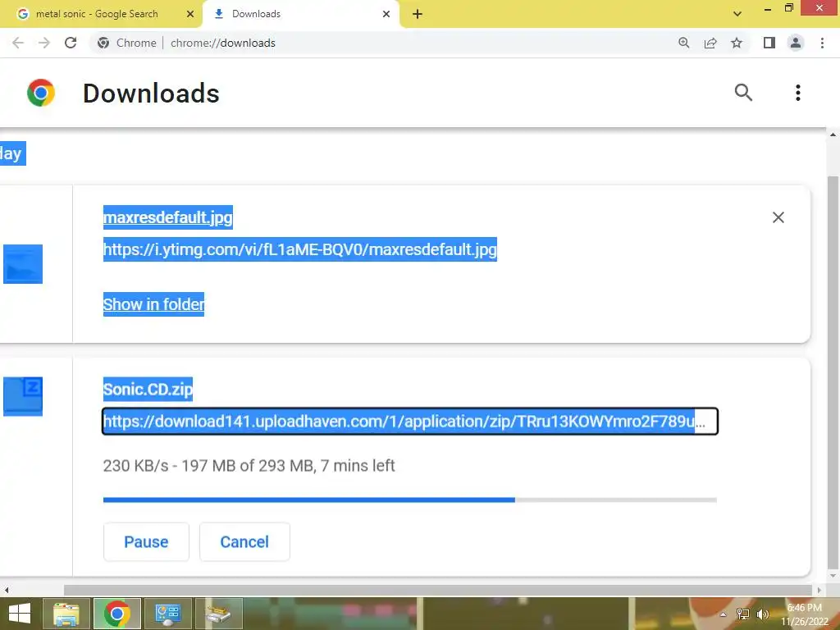Click the horizontal scrollbar thumb

pos(438,590)
